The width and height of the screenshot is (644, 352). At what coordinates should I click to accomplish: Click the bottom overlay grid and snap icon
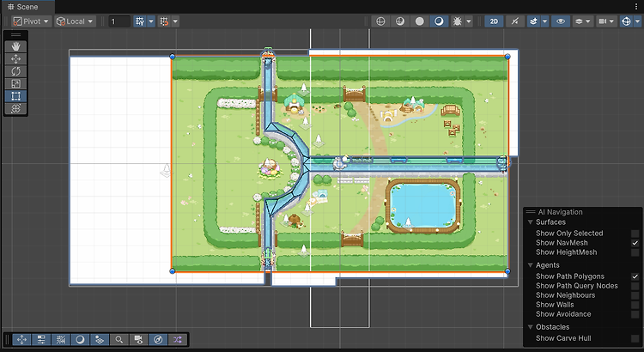(61, 340)
